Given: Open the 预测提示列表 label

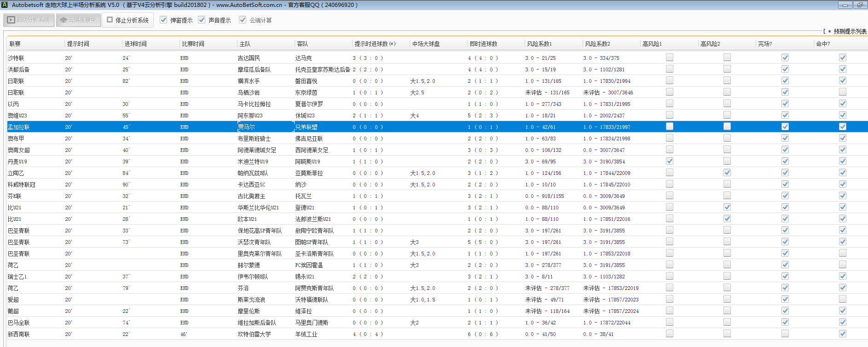Looking at the screenshot, I should pos(850,31).
